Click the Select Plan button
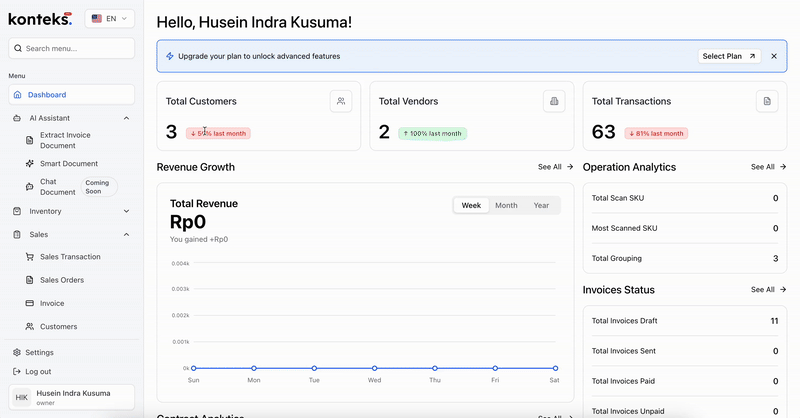Viewport: 800px width, 418px height. pos(729,56)
